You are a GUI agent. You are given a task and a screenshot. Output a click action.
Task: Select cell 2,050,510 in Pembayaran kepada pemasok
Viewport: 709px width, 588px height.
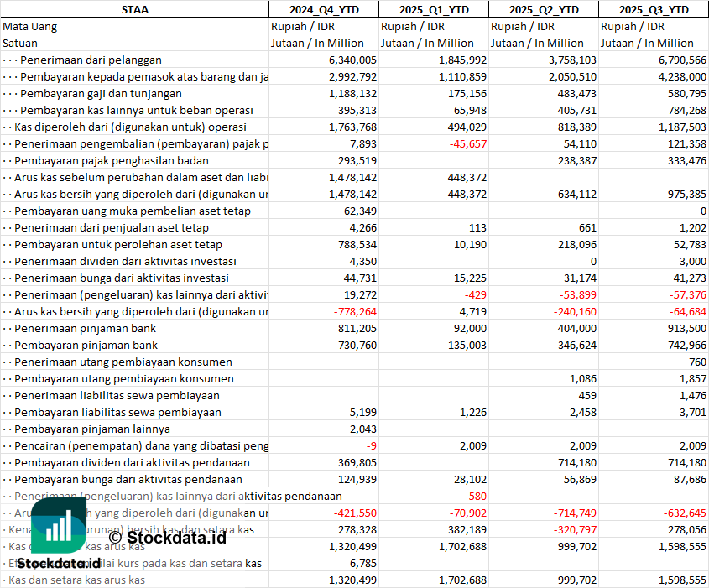pyautogui.click(x=572, y=77)
